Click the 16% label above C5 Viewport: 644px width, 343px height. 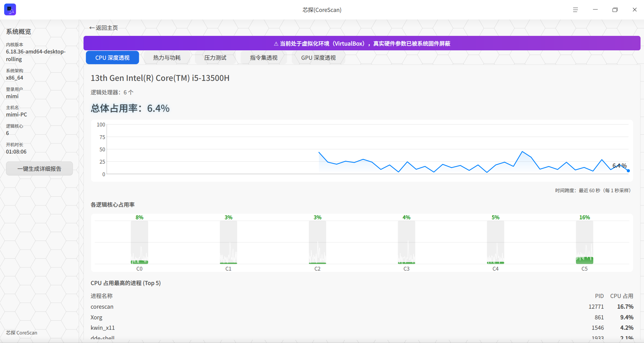pyautogui.click(x=584, y=217)
